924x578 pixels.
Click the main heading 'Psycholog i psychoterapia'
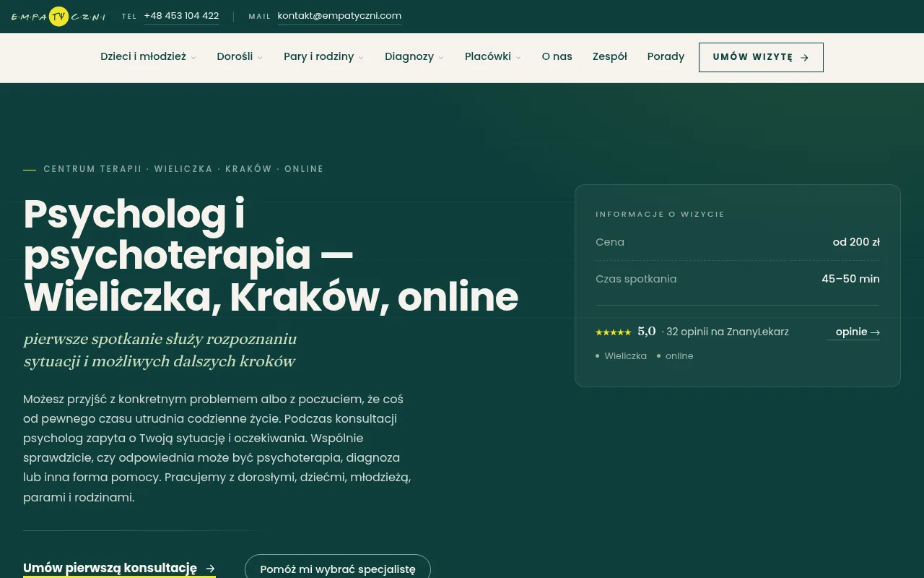click(x=271, y=255)
